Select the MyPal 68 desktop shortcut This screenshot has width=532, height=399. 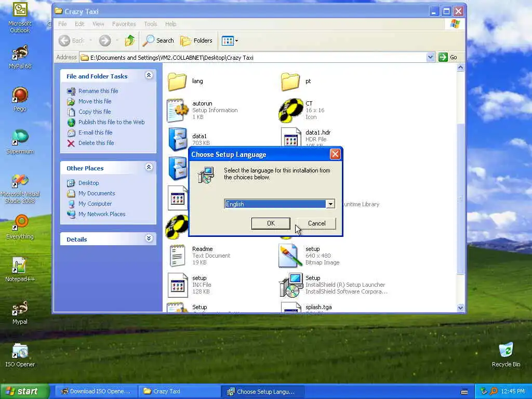pos(20,57)
